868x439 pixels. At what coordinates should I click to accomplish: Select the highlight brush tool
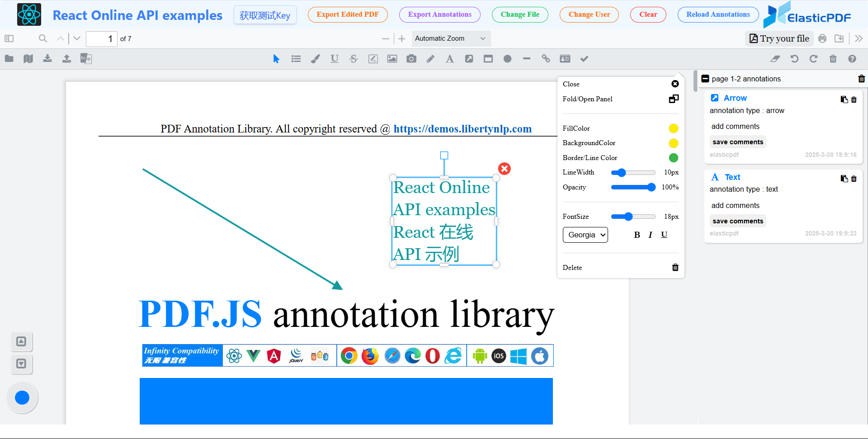(315, 59)
